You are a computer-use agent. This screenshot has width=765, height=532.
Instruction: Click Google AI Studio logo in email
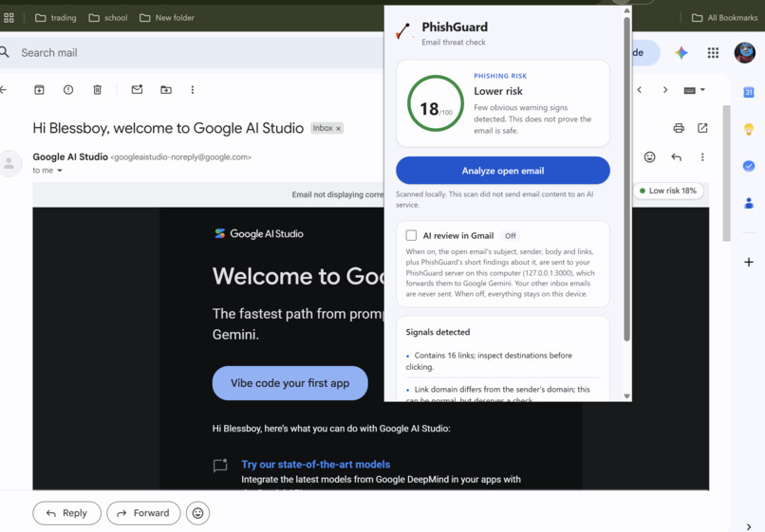pos(259,233)
